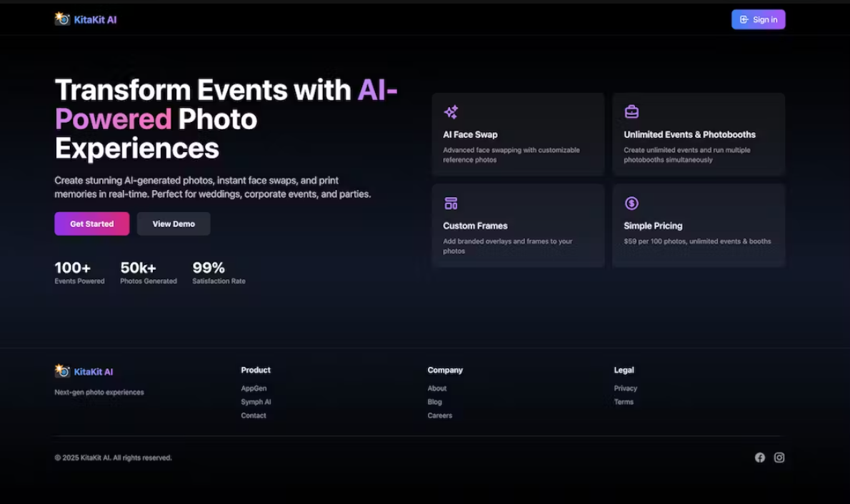Open the Symph AI footer link

point(256,402)
